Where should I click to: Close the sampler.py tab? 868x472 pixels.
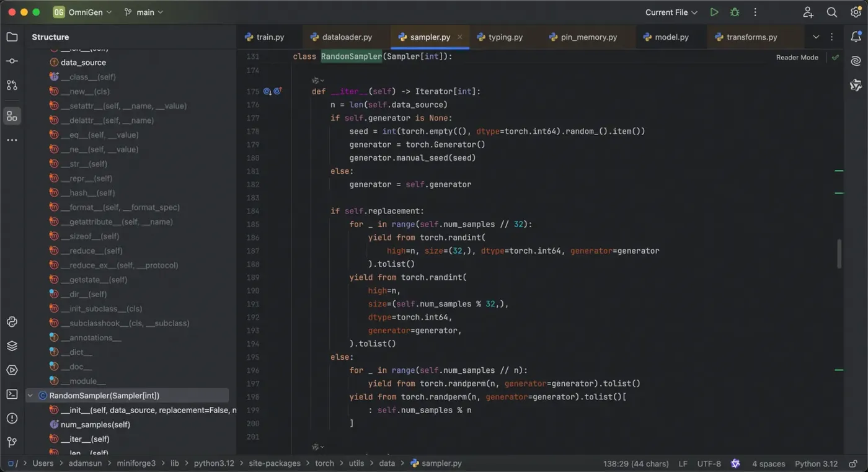click(x=459, y=37)
